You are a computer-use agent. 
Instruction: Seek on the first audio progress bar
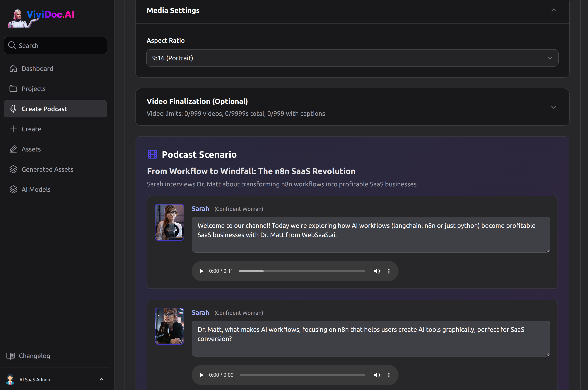click(302, 271)
